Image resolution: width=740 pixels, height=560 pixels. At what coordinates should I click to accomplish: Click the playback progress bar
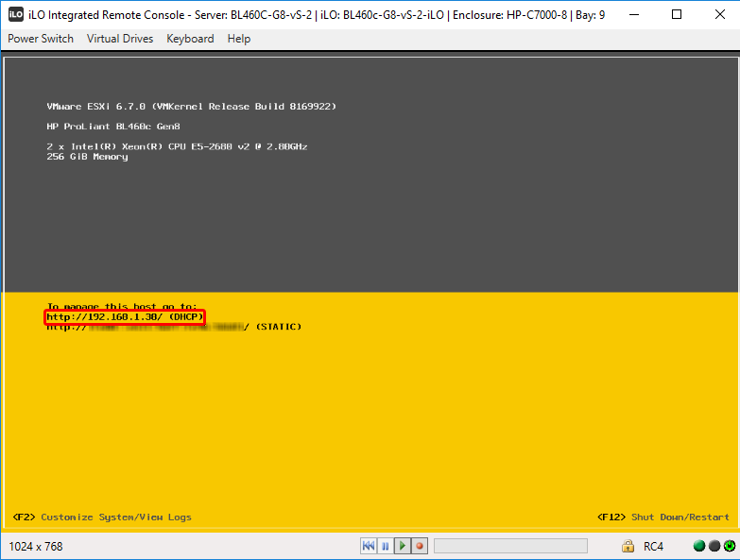[x=510, y=546]
